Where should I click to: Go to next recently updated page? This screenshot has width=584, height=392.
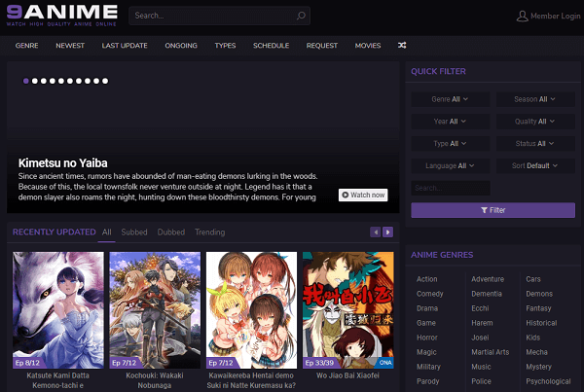click(387, 232)
